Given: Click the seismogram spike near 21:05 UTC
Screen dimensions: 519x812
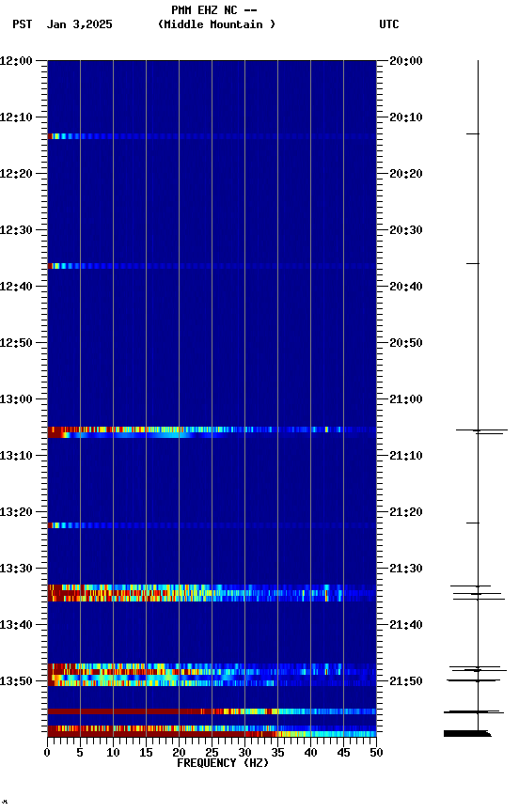Looking at the screenshot, I should coord(481,431).
